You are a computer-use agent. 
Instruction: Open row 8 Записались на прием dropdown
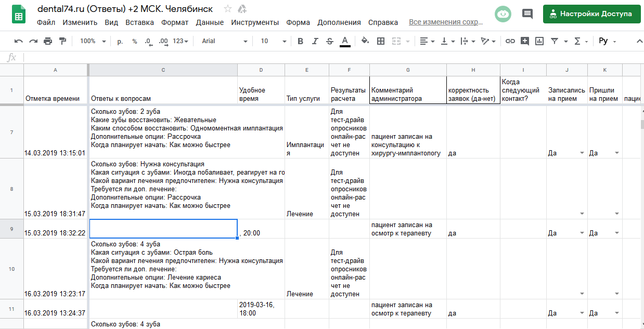click(x=582, y=214)
